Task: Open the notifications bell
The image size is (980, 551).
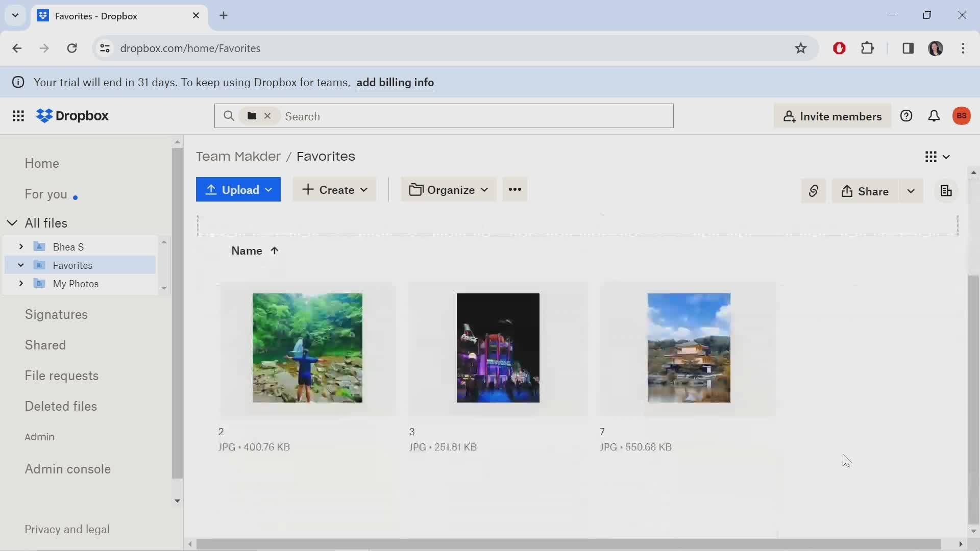Action: [934, 116]
